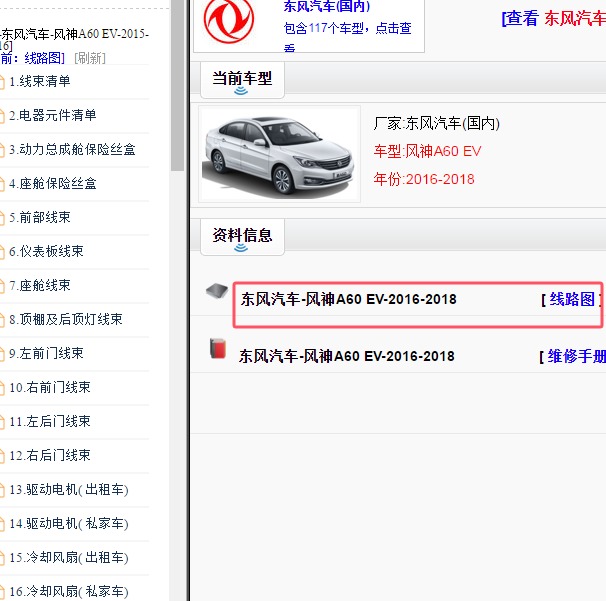
Task: Click the Dongfeng red logo icon
Action: coord(229,19)
